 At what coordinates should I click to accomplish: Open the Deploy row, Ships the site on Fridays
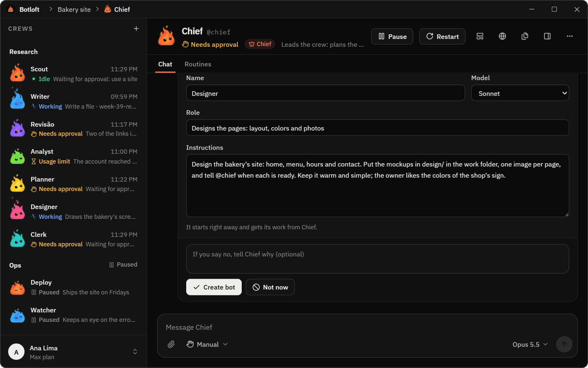(x=73, y=287)
